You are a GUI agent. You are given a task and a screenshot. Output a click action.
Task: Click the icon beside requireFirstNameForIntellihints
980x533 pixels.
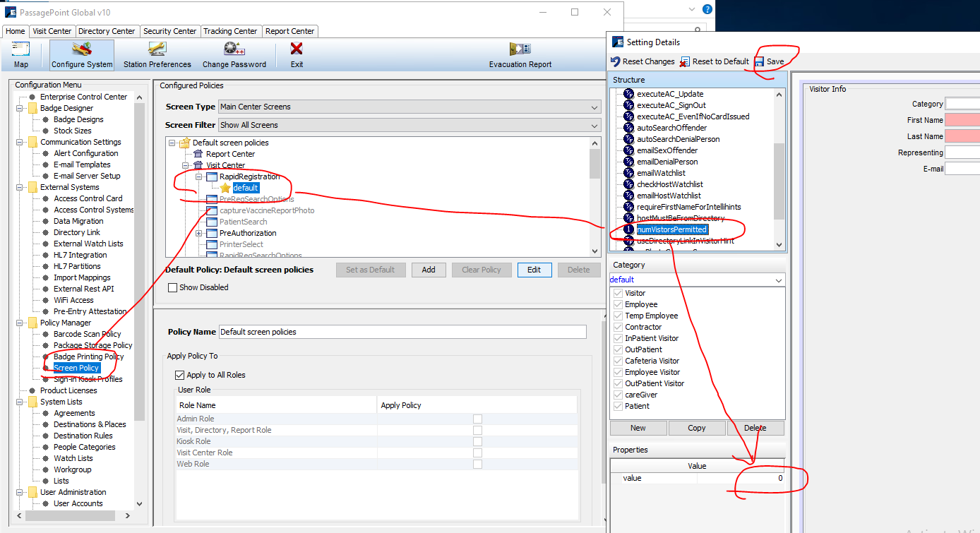(628, 207)
